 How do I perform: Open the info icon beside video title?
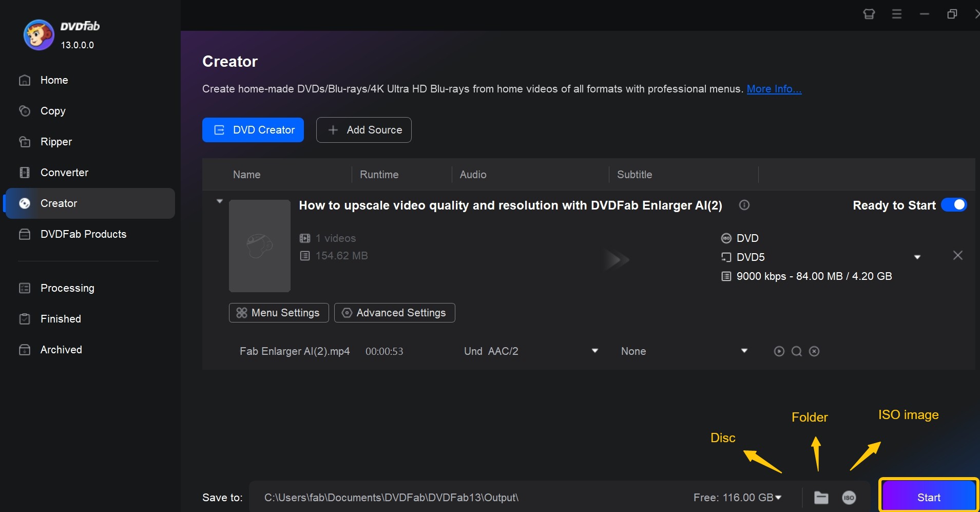[744, 205]
